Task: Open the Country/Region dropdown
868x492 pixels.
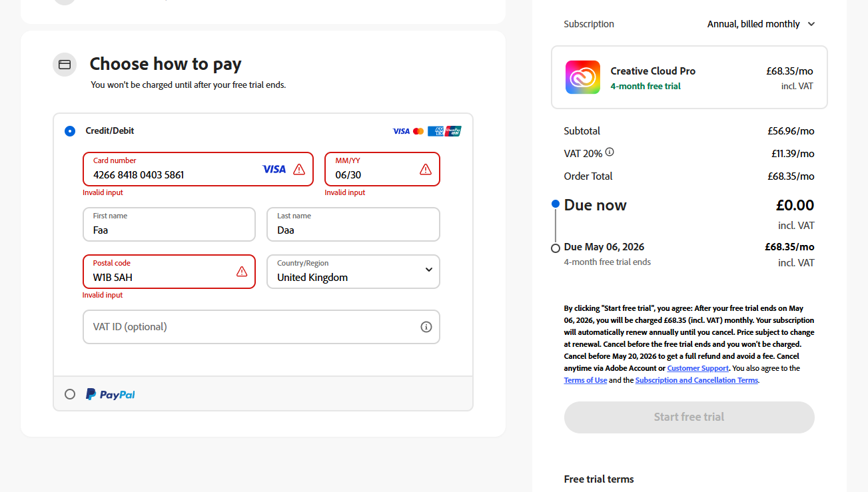Action: click(x=353, y=272)
